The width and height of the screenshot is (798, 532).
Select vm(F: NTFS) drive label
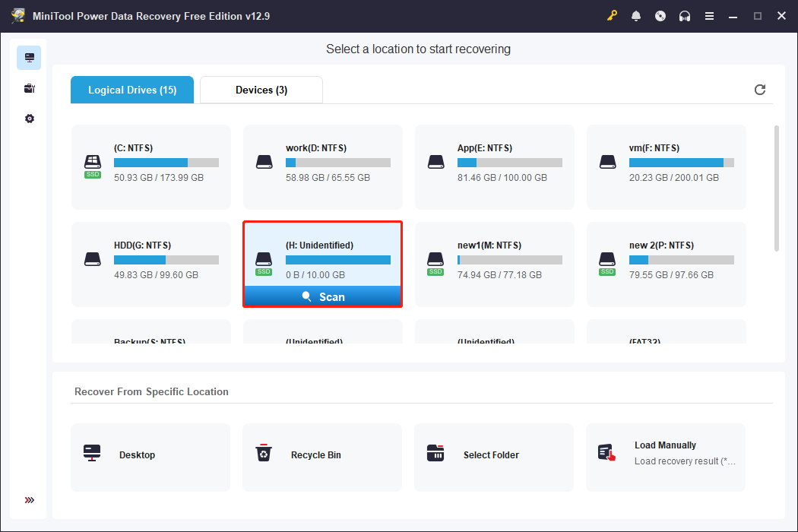(x=654, y=148)
